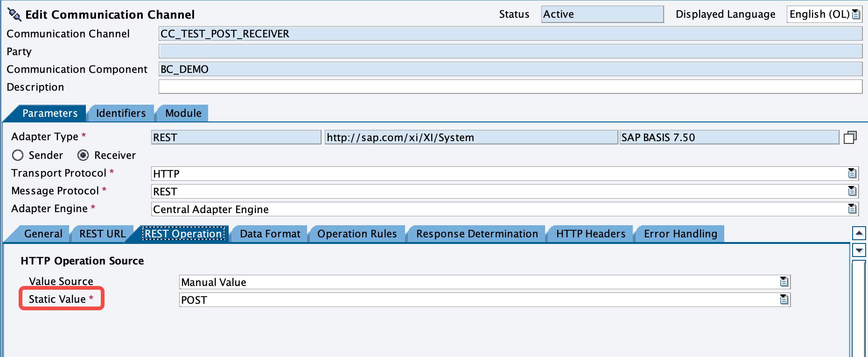Click the Displayed Language label
This screenshot has width=868, height=357.
(725, 14)
